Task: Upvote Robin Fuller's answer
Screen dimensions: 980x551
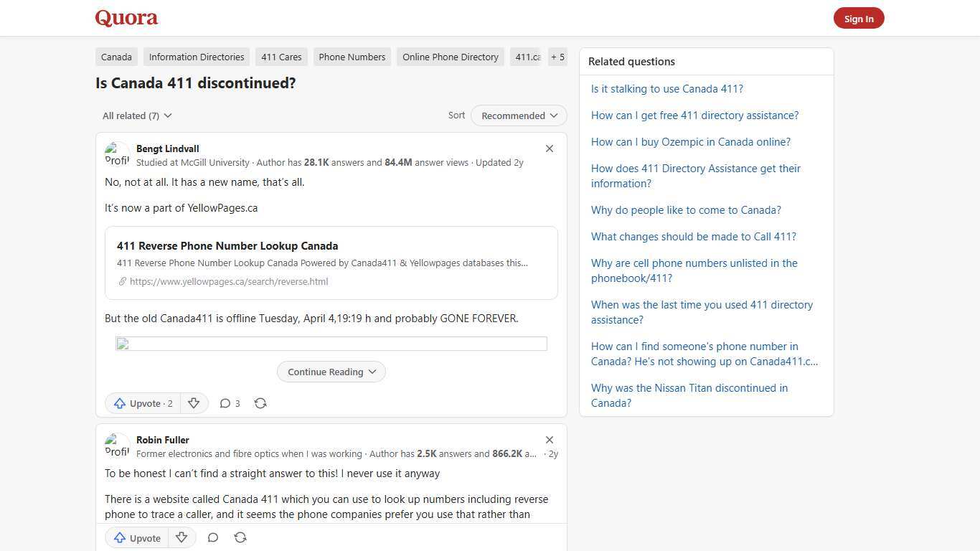Action: coord(137,537)
